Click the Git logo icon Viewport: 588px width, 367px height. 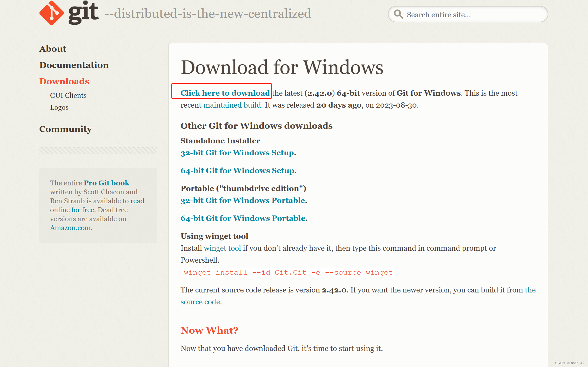click(52, 13)
